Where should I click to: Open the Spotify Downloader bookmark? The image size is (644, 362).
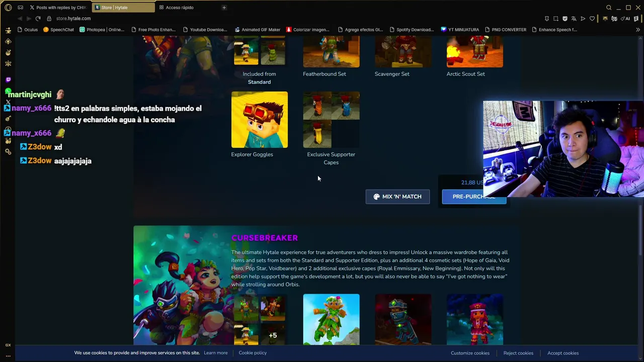coord(412,30)
